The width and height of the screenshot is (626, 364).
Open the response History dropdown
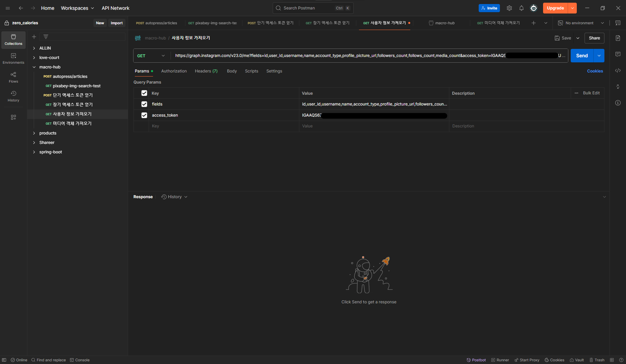174,197
